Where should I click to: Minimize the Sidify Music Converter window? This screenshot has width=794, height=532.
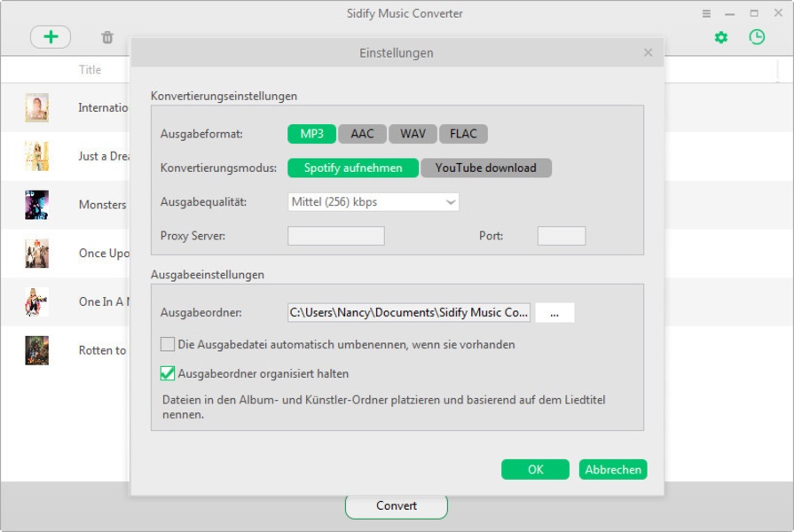[730, 13]
